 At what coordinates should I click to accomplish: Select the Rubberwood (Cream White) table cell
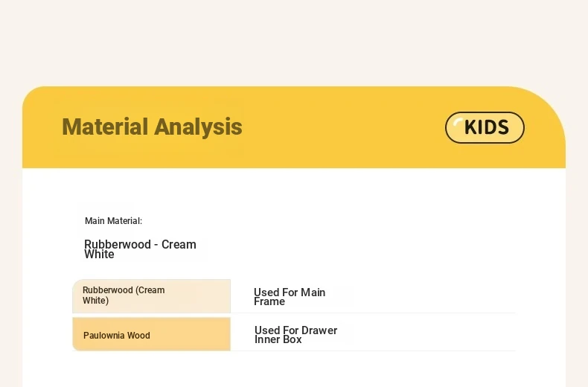(x=151, y=295)
